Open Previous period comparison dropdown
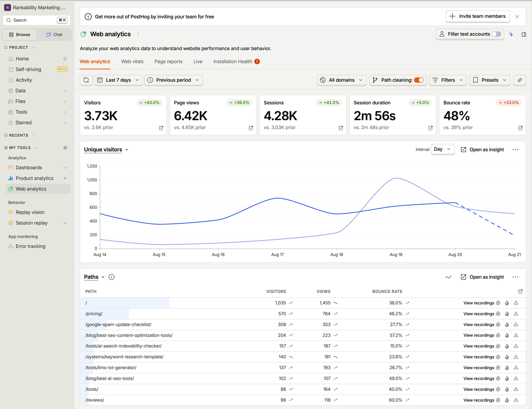The width and height of the screenshot is (532, 409). (174, 80)
